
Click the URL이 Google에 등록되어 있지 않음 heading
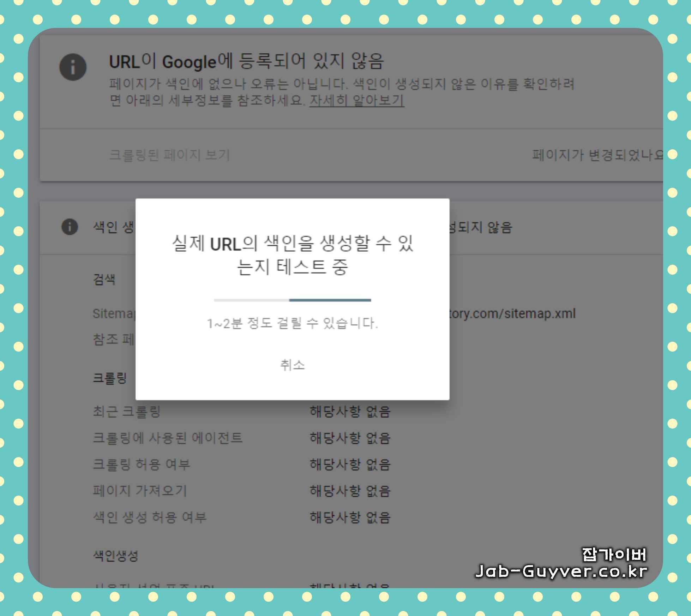coord(246,61)
